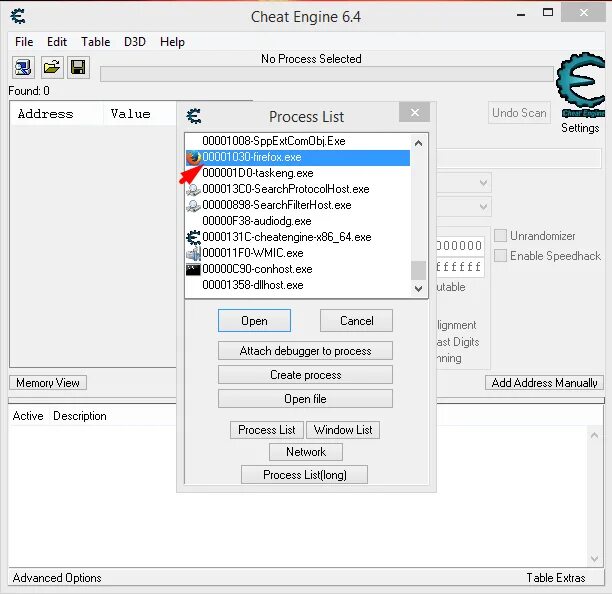The height and width of the screenshot is (594, 612).
Task: Open Advanced Options
Action: pyautogui.click(x=57, y=578)
